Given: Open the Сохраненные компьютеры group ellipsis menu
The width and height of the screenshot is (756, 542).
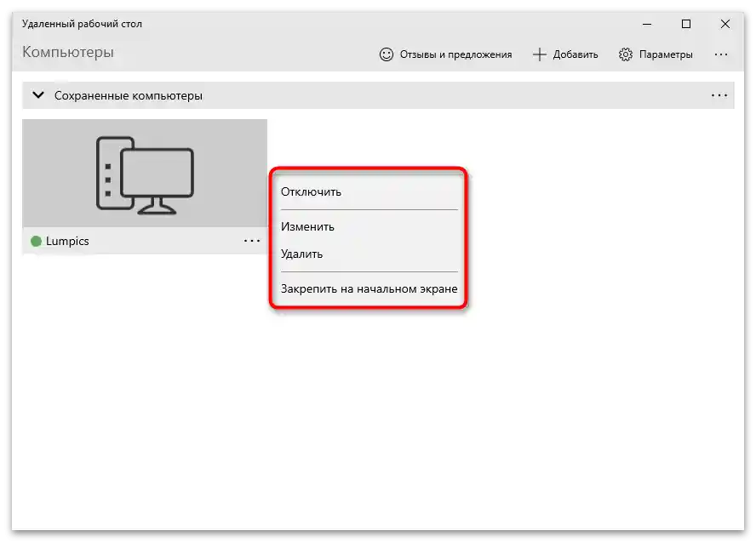Looking at the screenshot, I should [x=719, y=95].
